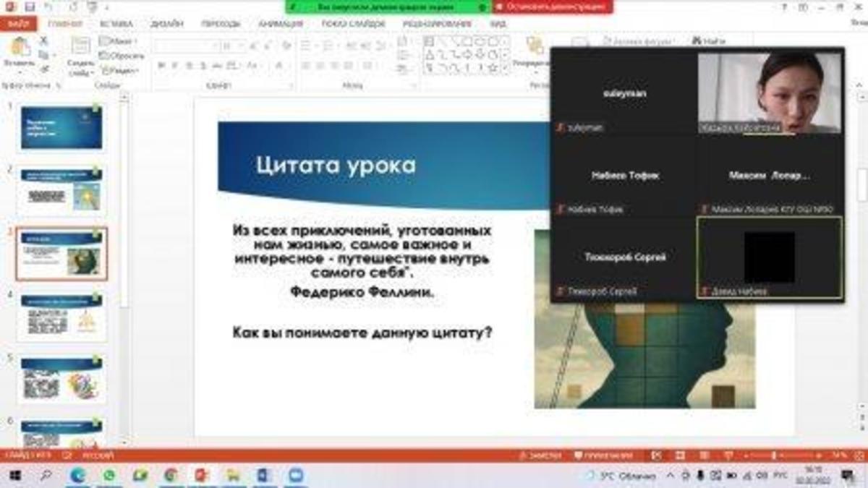Open the Анимация (Animation) ribbon tab
Viewport: 868px width, 488px height.
tap(280, 24)
